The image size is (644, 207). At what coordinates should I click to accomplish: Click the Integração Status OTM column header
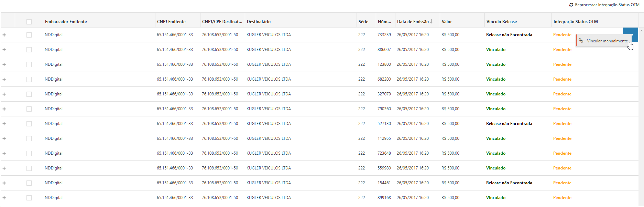576,22
